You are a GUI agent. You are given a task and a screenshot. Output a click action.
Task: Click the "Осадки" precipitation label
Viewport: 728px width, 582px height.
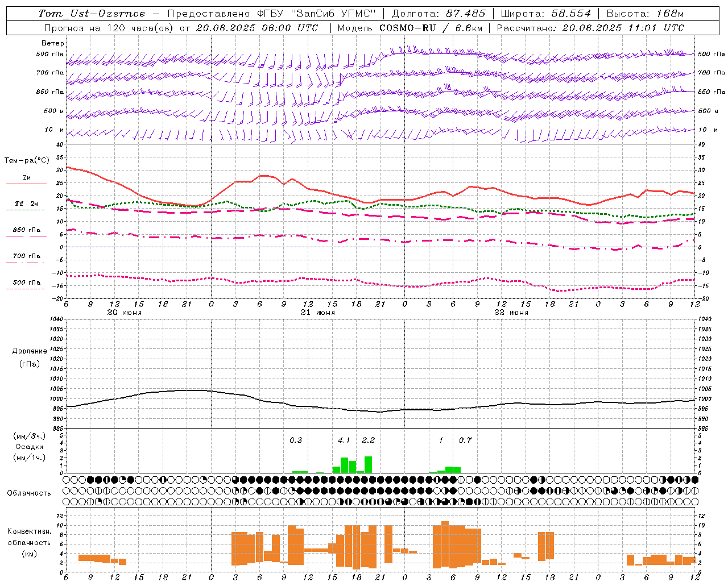30,447
